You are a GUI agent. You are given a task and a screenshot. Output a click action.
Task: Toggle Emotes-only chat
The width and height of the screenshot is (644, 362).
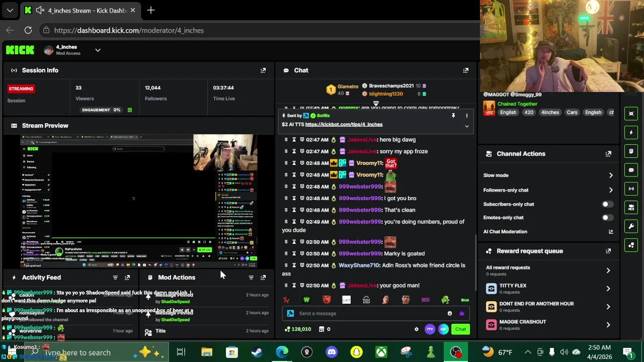pyautogui.click(x=607, y=218)
